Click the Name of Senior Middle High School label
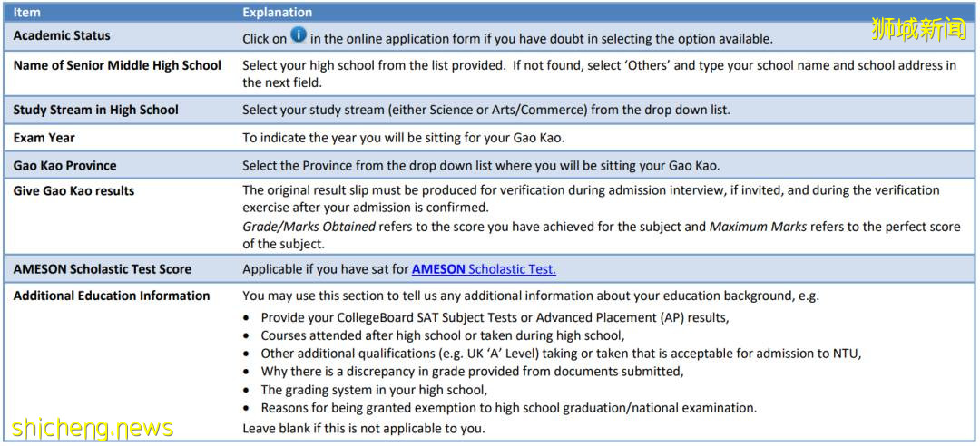 coord(117,65)
